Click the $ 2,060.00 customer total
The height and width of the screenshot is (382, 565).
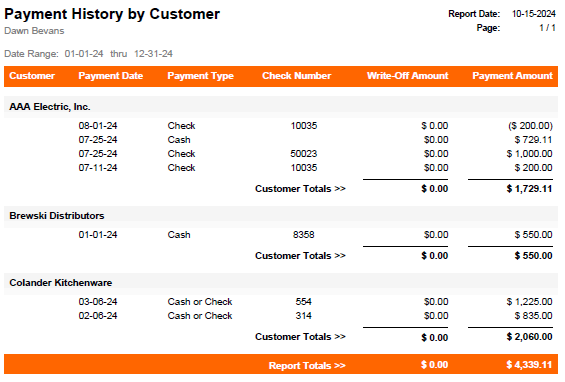click(529, 337)
